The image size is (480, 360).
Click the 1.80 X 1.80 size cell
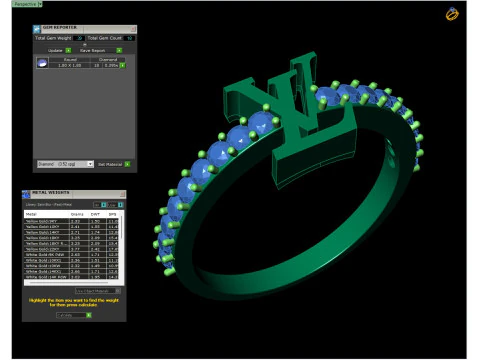coord(70,65)
